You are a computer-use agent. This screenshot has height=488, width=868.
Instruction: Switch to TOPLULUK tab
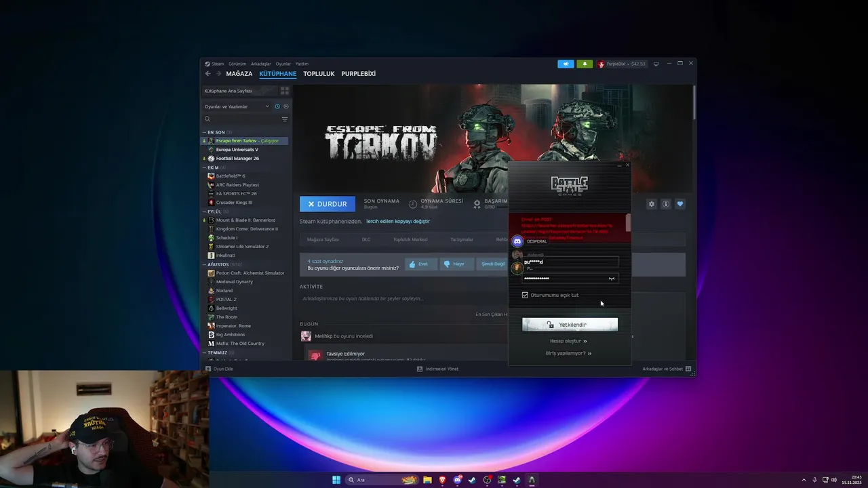[319, 74]
